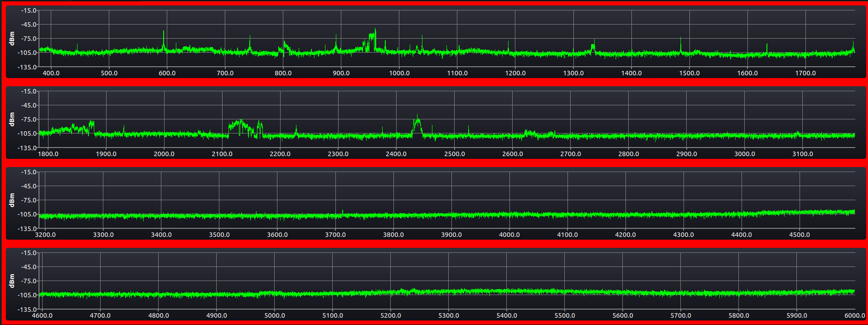The width and height of the screenshot is (868, 325).
Task: Click the small spike near 1635 MHz
Action: pos(767,49)
